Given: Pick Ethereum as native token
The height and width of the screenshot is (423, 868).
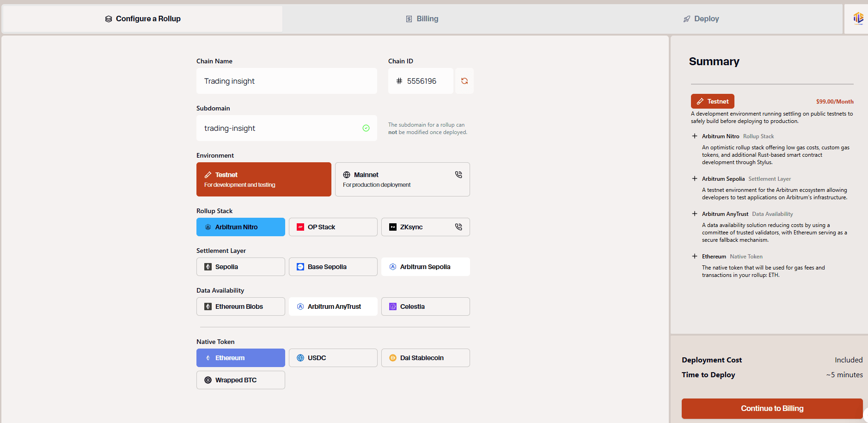Looking at the screenshot, I should [x=241, y=358].
